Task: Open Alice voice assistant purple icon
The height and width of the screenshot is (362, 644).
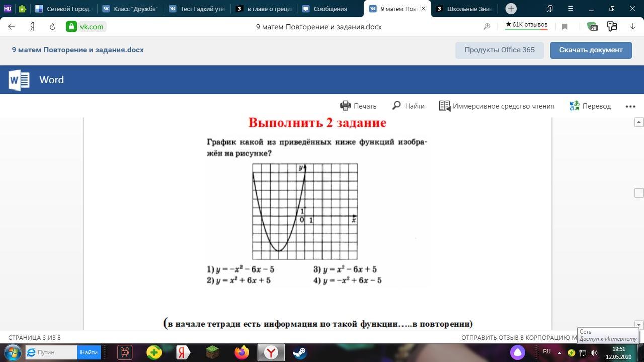Action: click(x=517, y=352)
